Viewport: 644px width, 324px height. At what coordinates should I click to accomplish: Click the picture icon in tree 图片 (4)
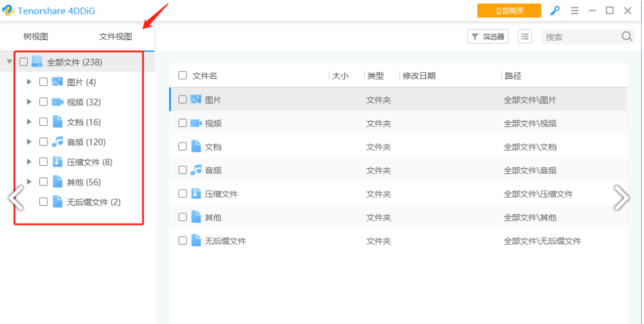(57, 81)
